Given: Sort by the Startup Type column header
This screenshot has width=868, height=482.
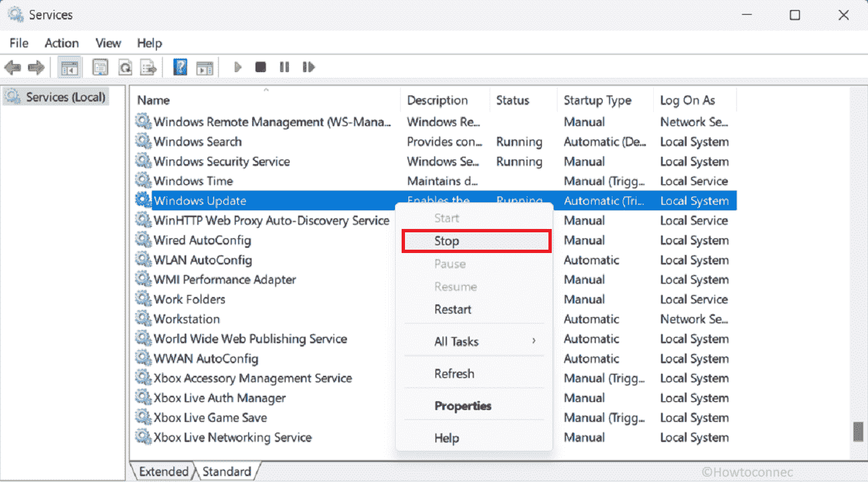Looking at the screenshot, I should tap(597, 100).
